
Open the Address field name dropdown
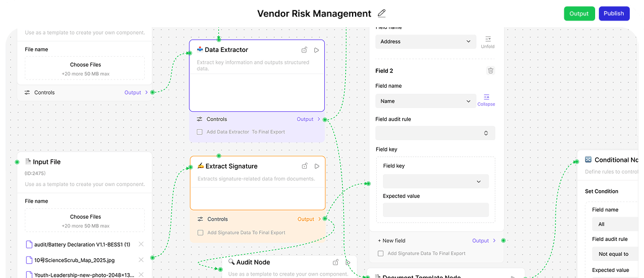click(426, 41)
